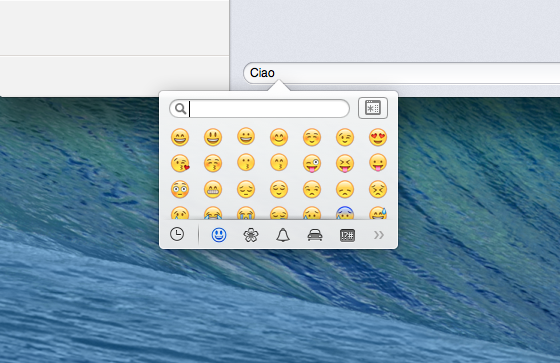560x363 pixels.
Task: Focus the message field containing Ciao
Action: tap(401, 73)
